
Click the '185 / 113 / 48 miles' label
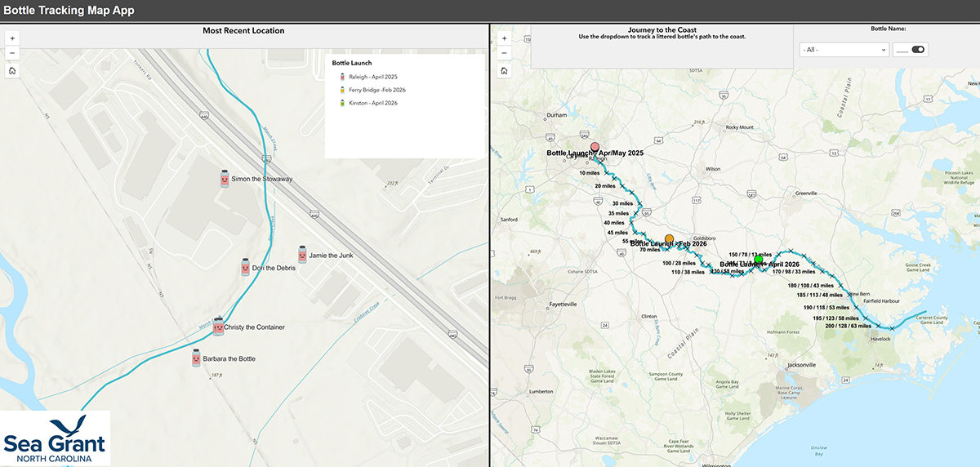[819, 295]
